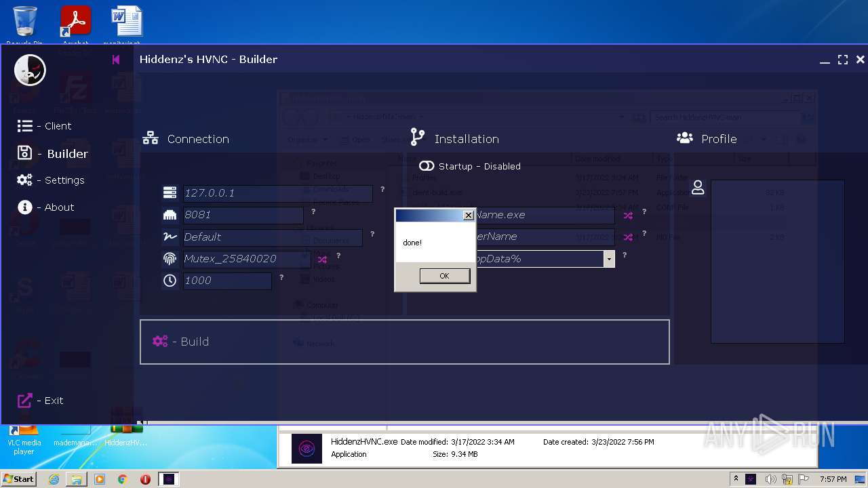Click the profile avatar logo
868x488 pixels.
pos(30,70)
